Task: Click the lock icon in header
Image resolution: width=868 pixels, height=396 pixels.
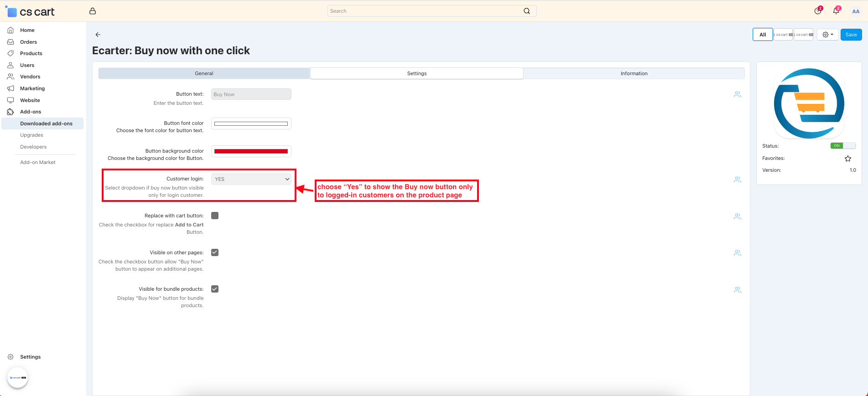Action: 93,11
